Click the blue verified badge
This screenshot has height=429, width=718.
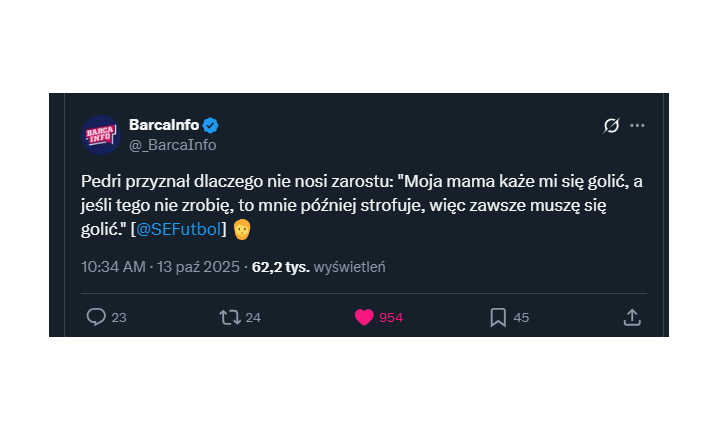(x=212, y=125)
